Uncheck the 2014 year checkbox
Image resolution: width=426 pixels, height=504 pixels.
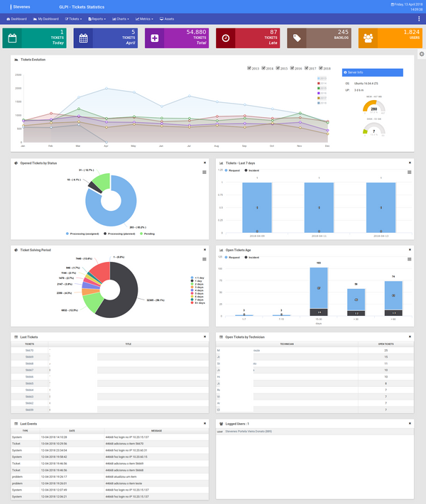(263, 68)
